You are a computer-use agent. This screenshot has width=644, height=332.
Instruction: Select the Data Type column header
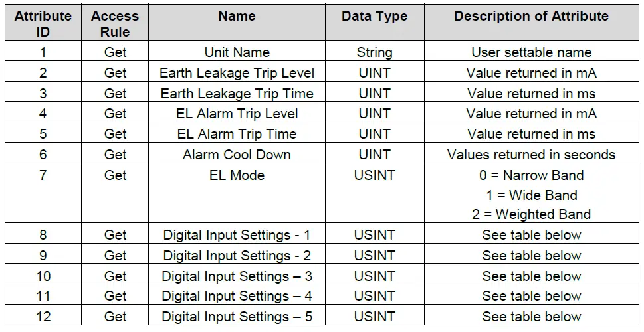(x=374, y=16)
